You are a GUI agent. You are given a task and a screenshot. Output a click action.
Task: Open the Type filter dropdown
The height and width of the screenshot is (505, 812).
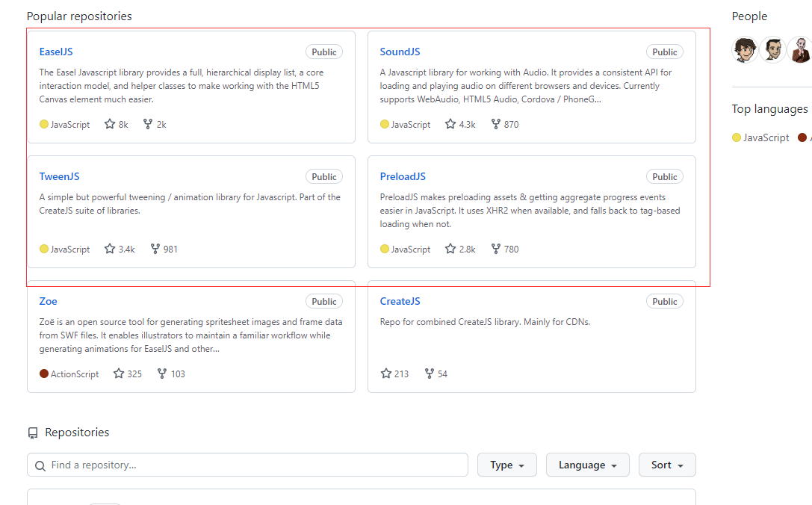pyautogui.click(x=507, y=465)
